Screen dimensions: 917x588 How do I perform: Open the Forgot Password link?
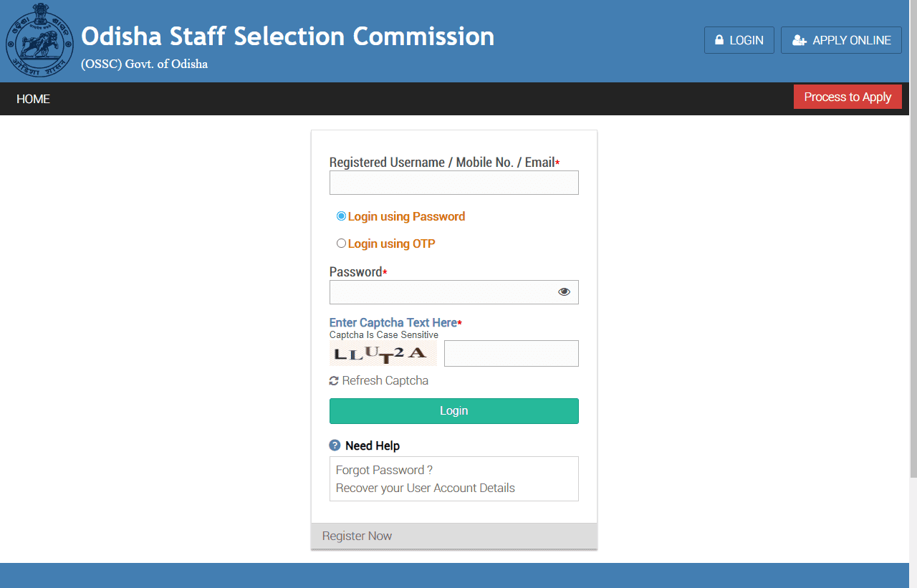384,470
